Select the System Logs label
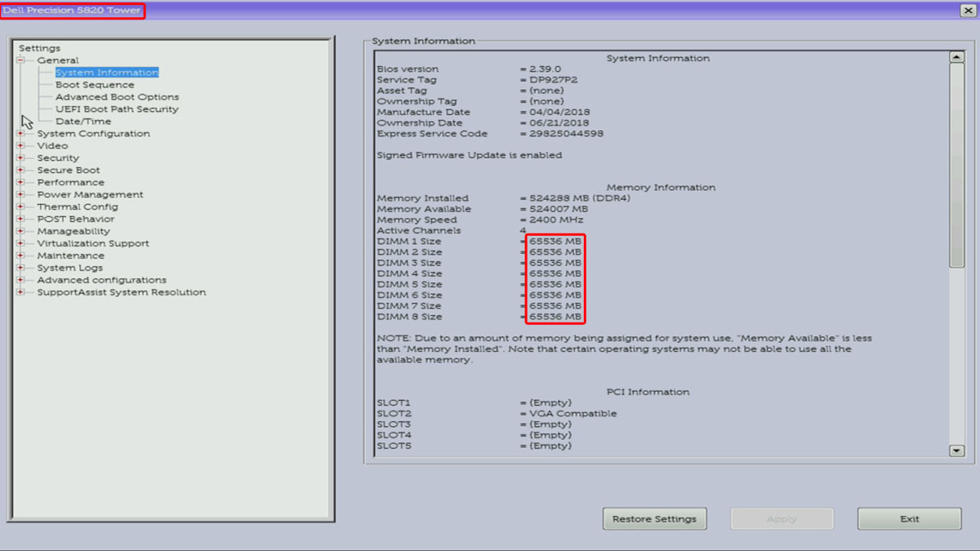The image size is (980, 551). pos(69,268)
